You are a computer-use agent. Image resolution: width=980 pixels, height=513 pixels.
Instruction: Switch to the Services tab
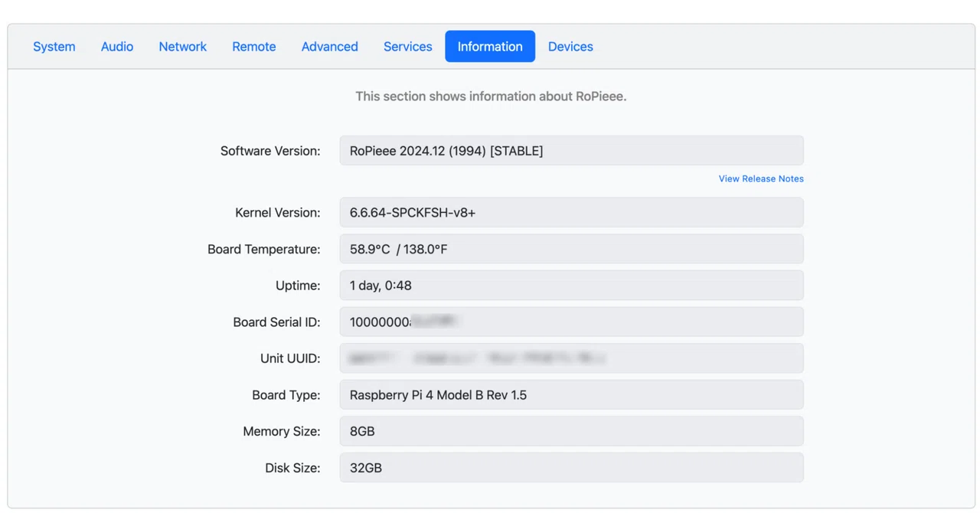click(x=407, y=47)
